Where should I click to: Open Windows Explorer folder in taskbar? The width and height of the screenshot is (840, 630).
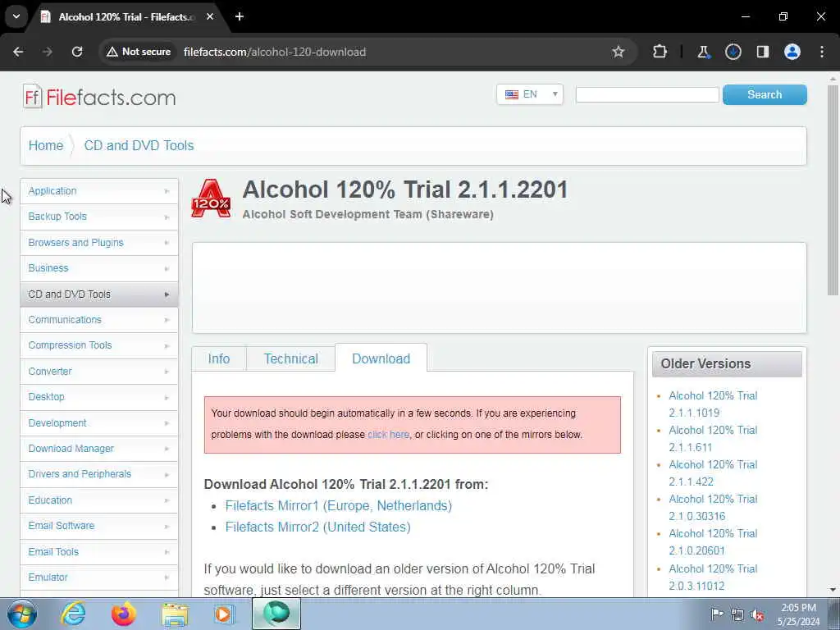[175, 614]
